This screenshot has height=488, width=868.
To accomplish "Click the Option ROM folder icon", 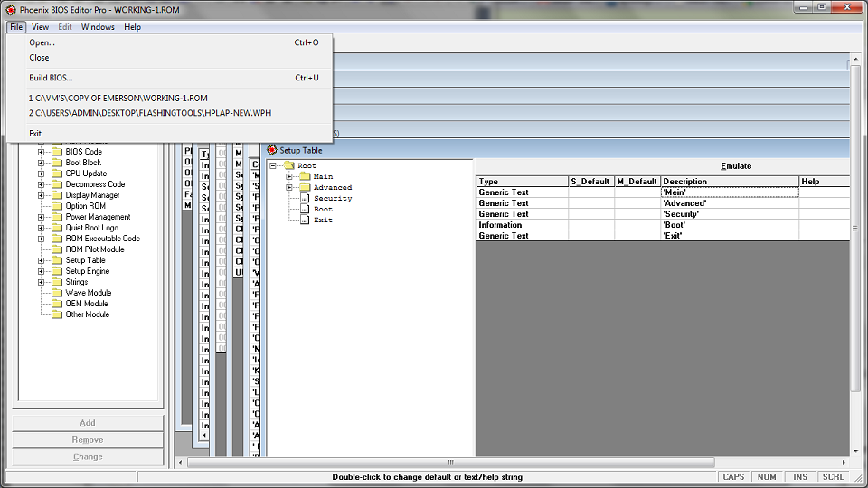I will [56, 206].
